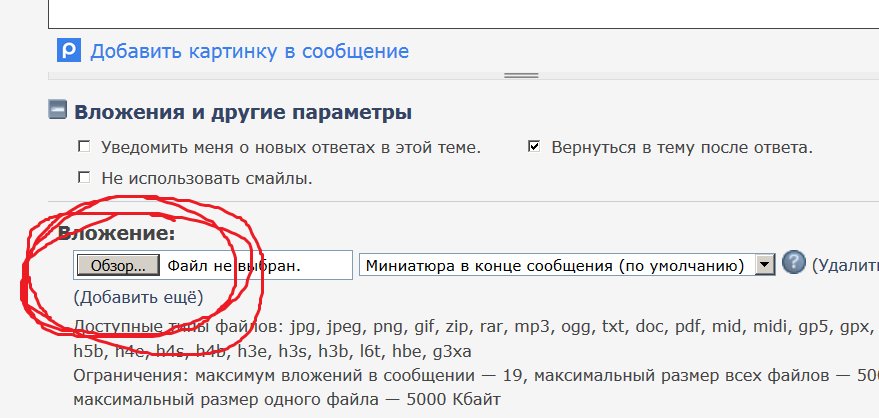Click the dropdown arrow of the thumbnail selector
The height and width of the screenshot is (418, 879).
pyautogui.click(x=765, y=266)
